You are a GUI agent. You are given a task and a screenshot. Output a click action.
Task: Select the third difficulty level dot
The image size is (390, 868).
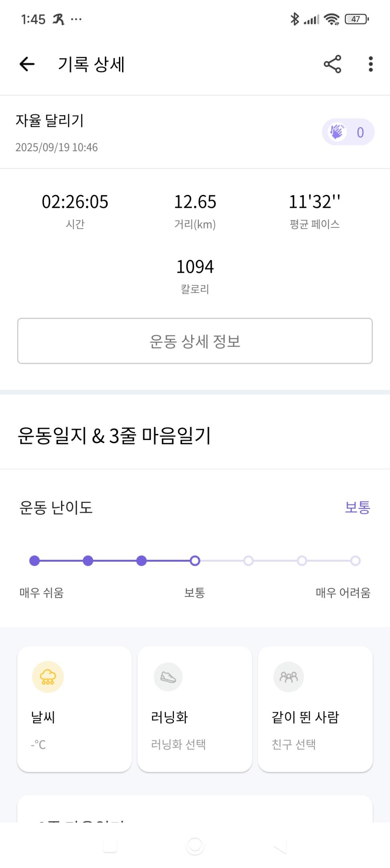[141, 561]
